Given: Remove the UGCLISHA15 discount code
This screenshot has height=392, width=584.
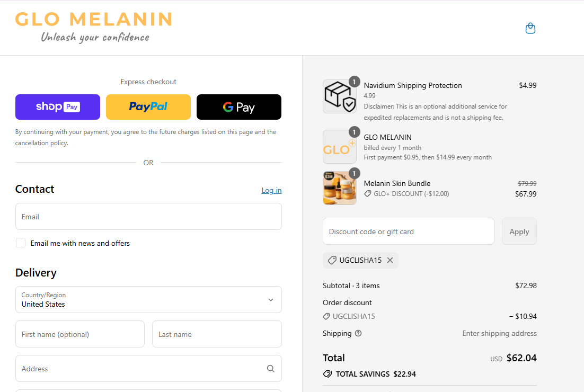Looking at the screenshot, I should click(x=390, y=260).
